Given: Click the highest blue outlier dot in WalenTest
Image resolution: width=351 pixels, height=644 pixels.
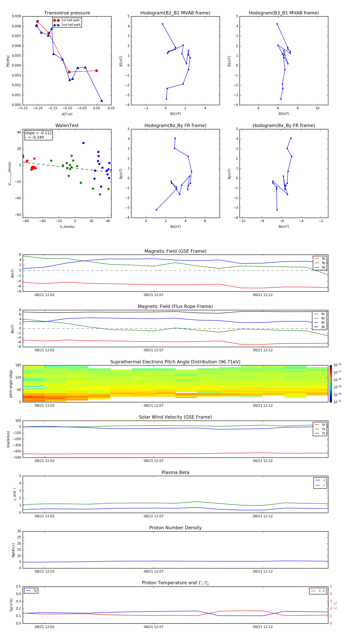Looking at the screenshot, I should point(83,143).
